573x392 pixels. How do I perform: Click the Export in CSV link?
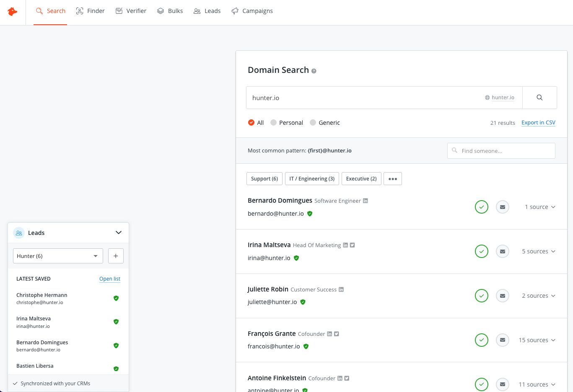pos(538,123)
